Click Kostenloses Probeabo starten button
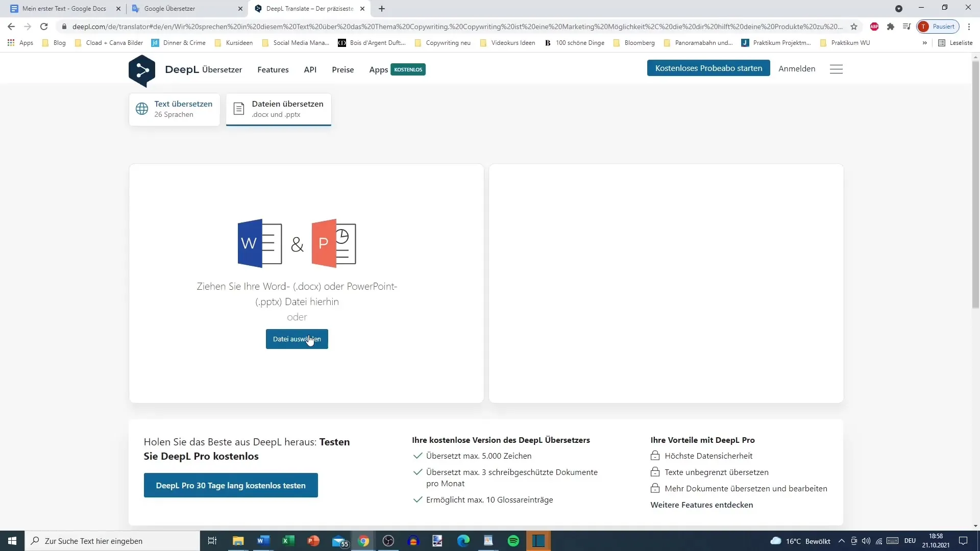The height and width of the screenshot is (551, 980). coord(708,68)
